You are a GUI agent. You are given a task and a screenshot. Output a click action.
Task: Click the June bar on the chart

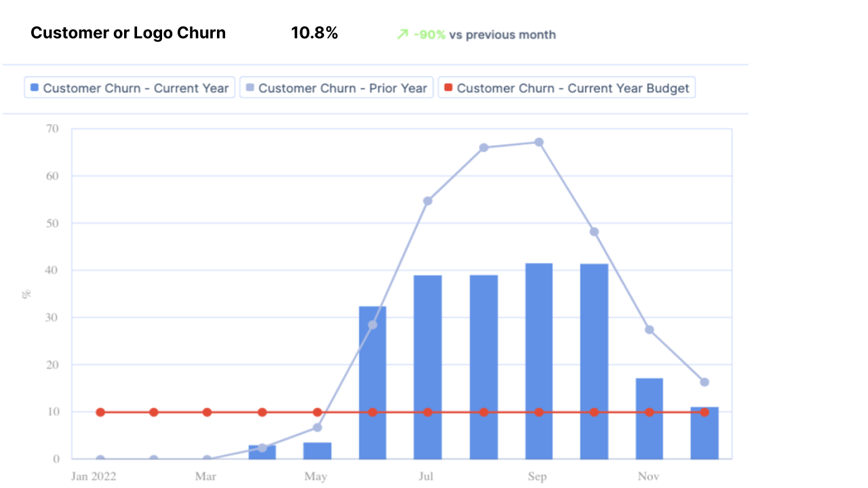(x=371, y=380)
